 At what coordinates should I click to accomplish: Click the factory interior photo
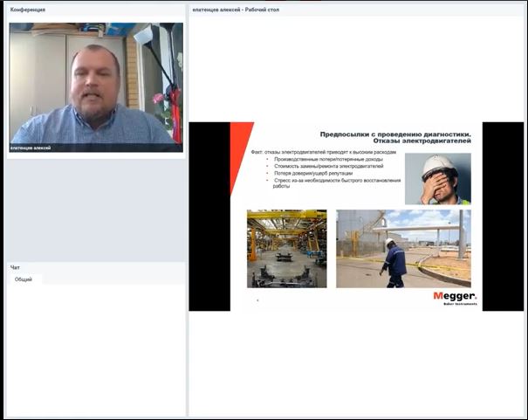coord(286,249)
